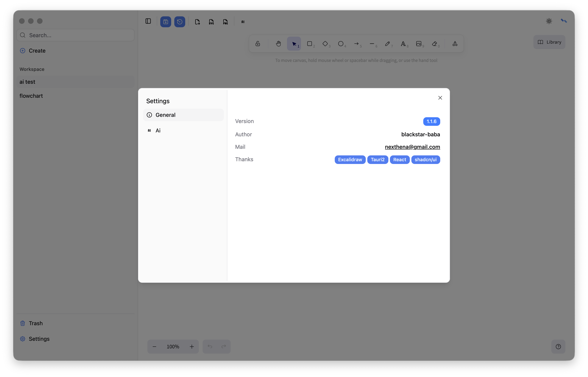The height and width of the screenshot is (377, 588).
Task: Click the blue pin icon top right
Action: (564, 21)
